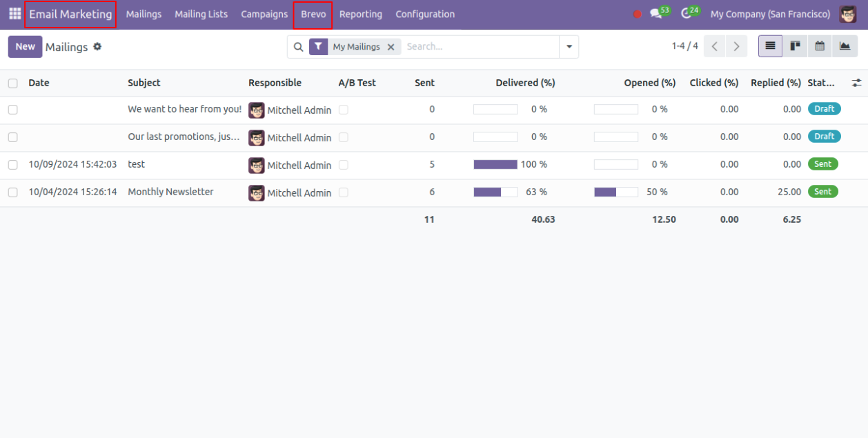This screenshot has height=438, width=868.
Task: Switch to calendar view
Action: [x=820, y=46]
